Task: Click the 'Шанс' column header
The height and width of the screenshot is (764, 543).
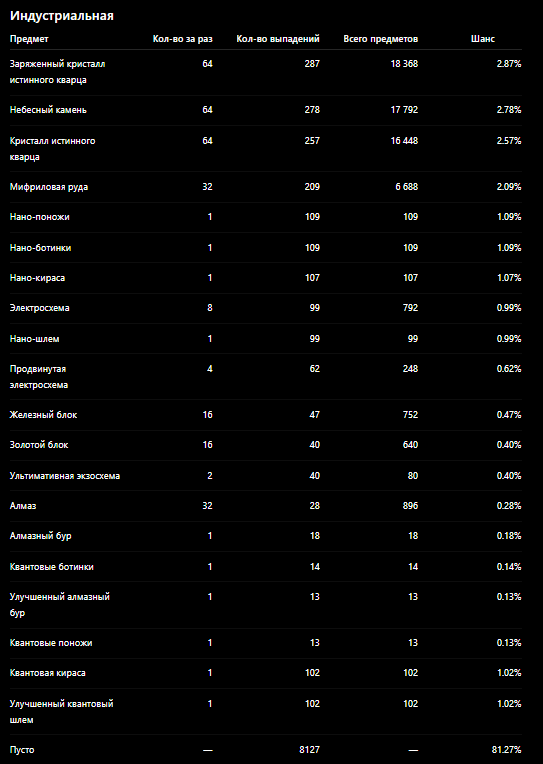Action: pyautogui.click(x=483, y=39)
